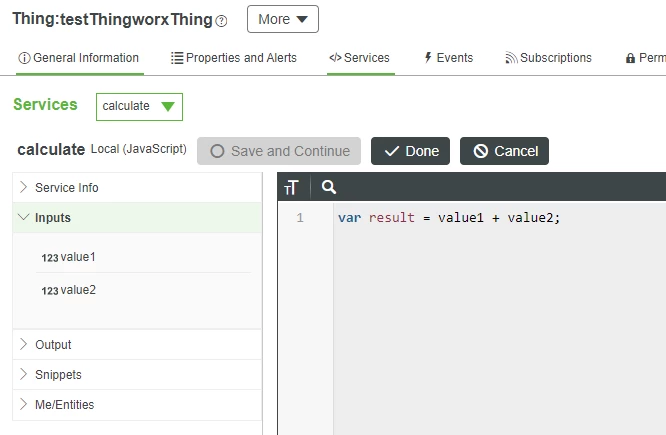Open the calculate service selector dropdown
Viewport: 666px width, 435px height.
coord(139,107)
